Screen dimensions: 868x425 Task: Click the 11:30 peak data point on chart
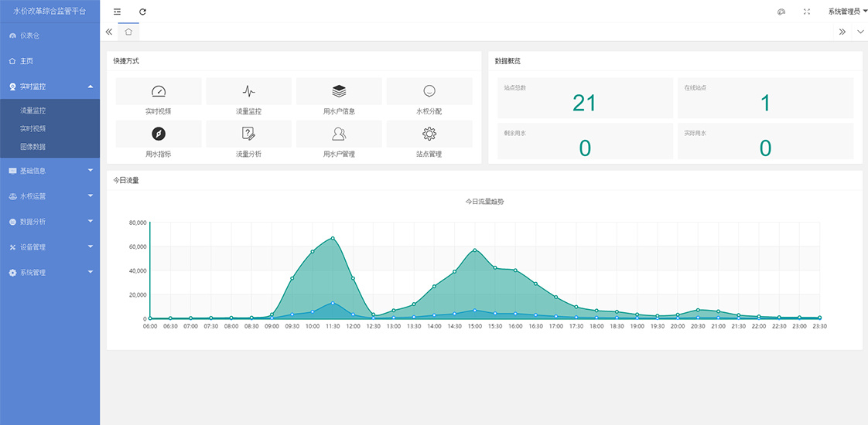click(x=333, y=238)
